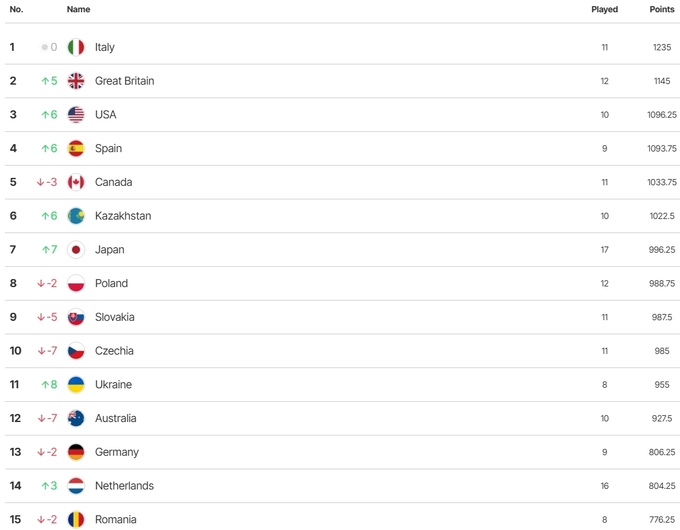This screenshot has height=530, width=680.
Task: Click Canada's down three rank change indicator
Action: tap(47, 182)
